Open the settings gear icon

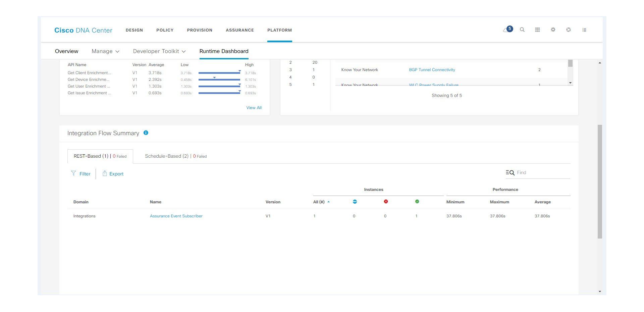(553, 30)
